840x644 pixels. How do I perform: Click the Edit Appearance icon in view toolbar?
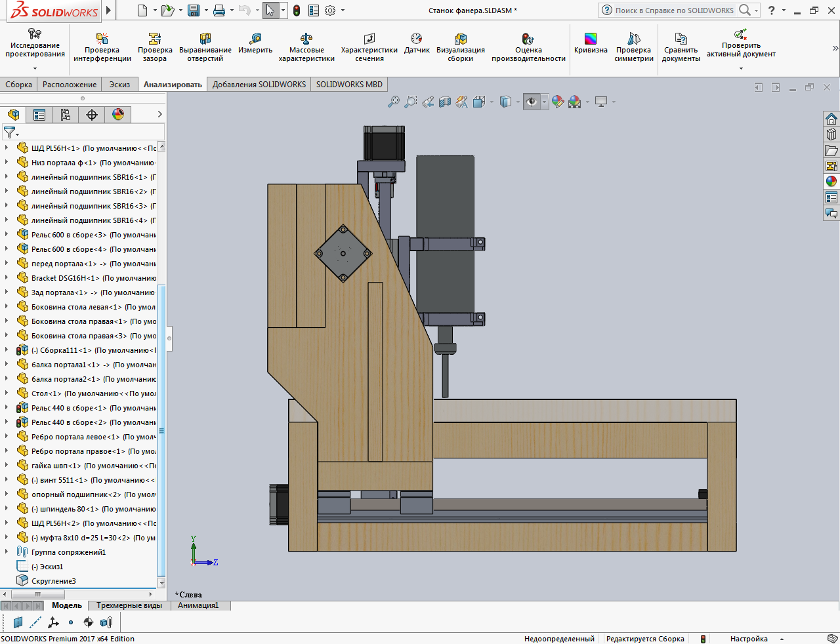coord(558,102)
